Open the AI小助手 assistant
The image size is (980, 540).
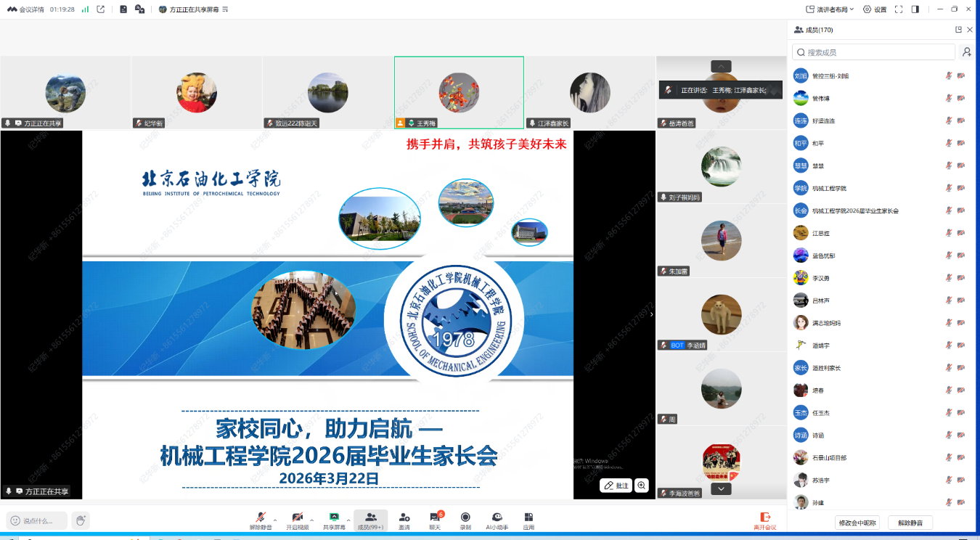pos(497,520)
